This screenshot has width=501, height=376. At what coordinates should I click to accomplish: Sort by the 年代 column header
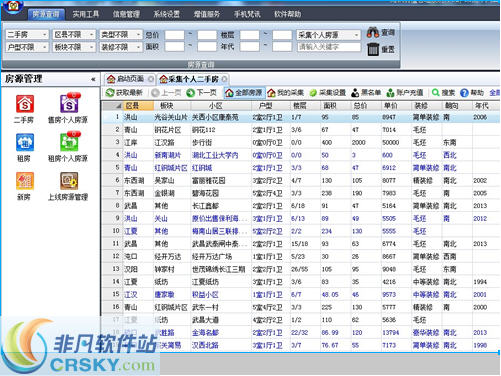pyautogui.click(x=486, y=106)
